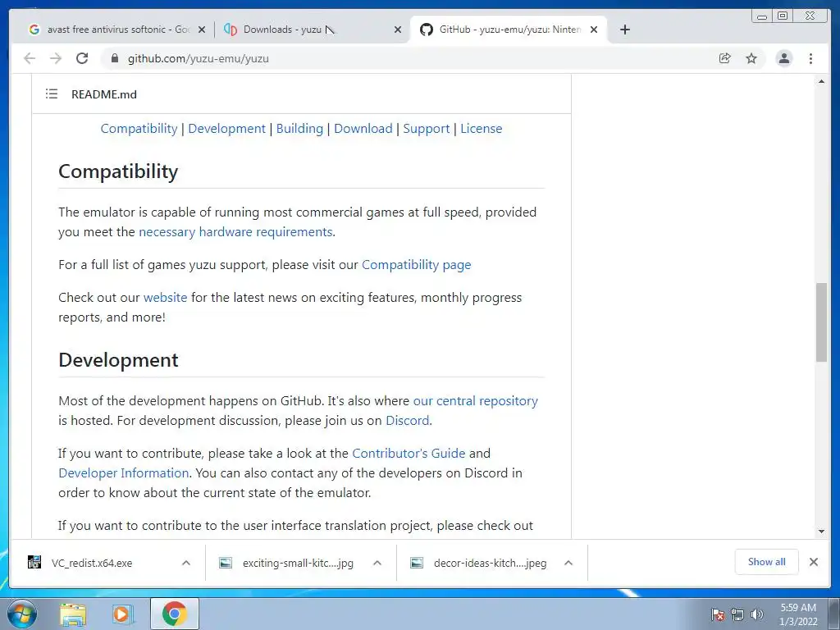840x630 pixels.
Task: Launch Windows Media Player from taskbar
Action: [122, 614]
